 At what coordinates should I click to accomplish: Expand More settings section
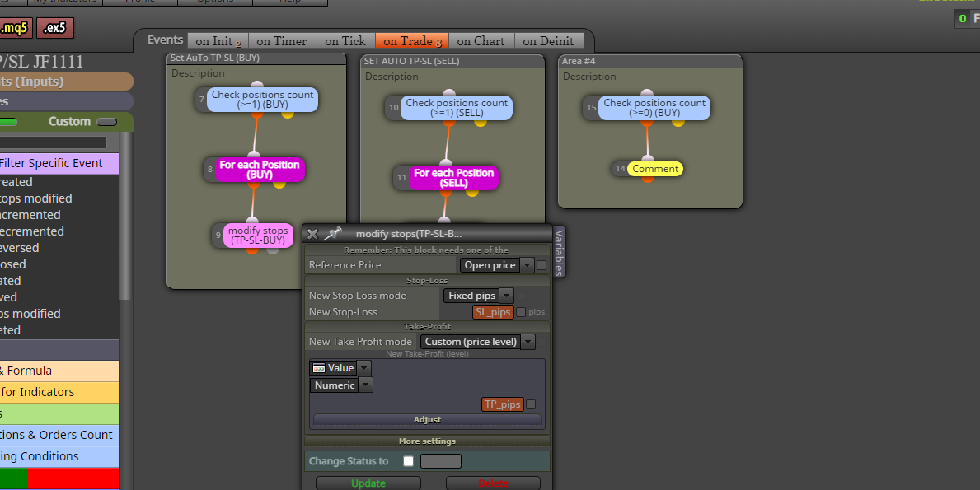(427, 441)
